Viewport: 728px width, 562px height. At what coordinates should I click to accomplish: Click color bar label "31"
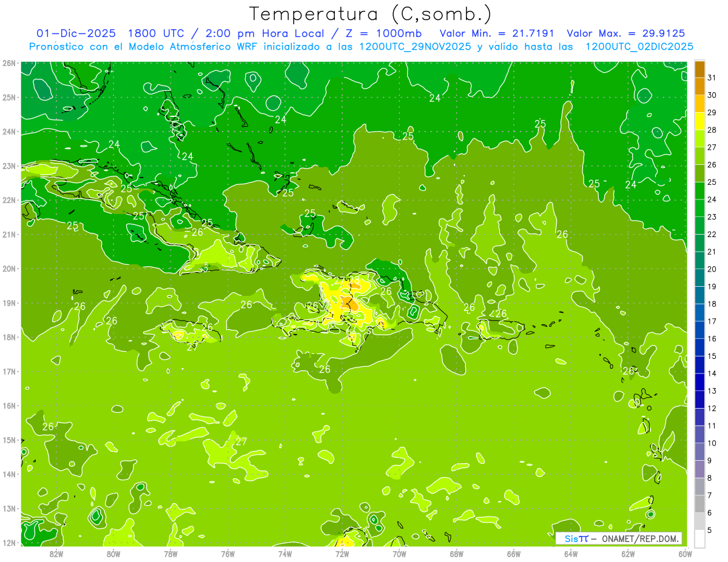pyautogui.click(x=712, y=78)
